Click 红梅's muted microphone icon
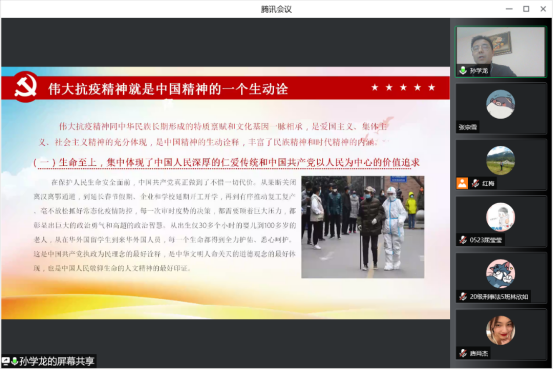 click(x=475, y=183)
